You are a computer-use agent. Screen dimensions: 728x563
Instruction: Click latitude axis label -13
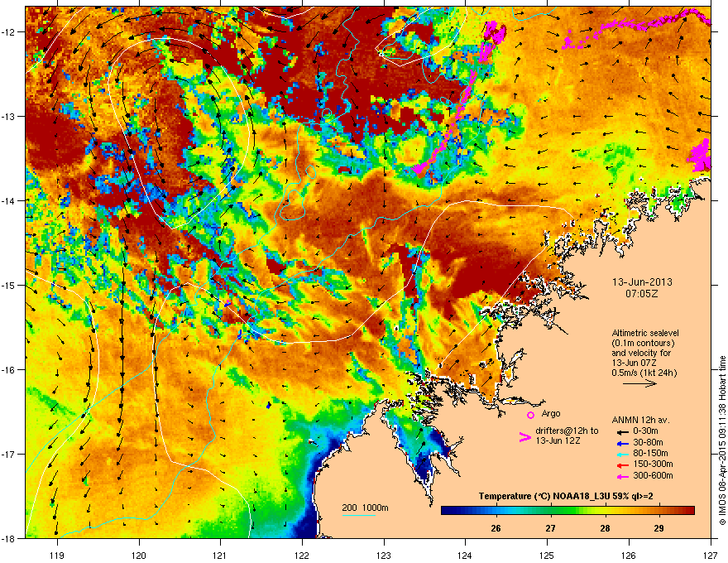pos(9,116)
